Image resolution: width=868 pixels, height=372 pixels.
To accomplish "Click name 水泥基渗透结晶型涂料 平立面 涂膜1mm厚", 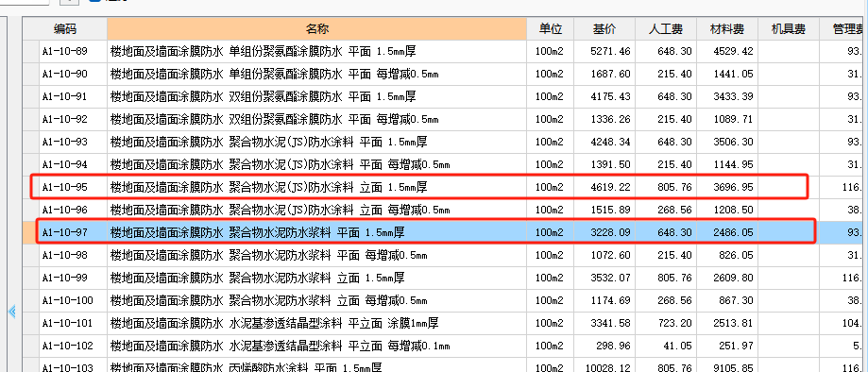I will click(x=333, y=323).
